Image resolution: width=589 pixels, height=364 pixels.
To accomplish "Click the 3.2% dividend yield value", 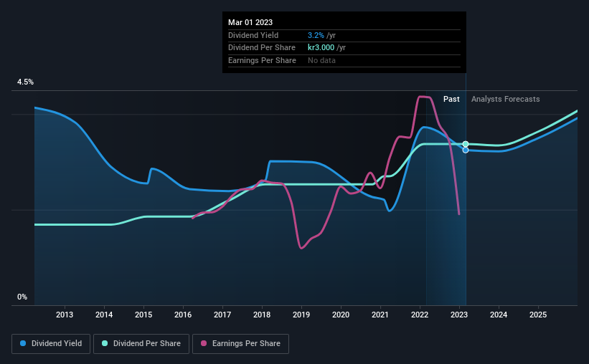I will pos(316,35).
